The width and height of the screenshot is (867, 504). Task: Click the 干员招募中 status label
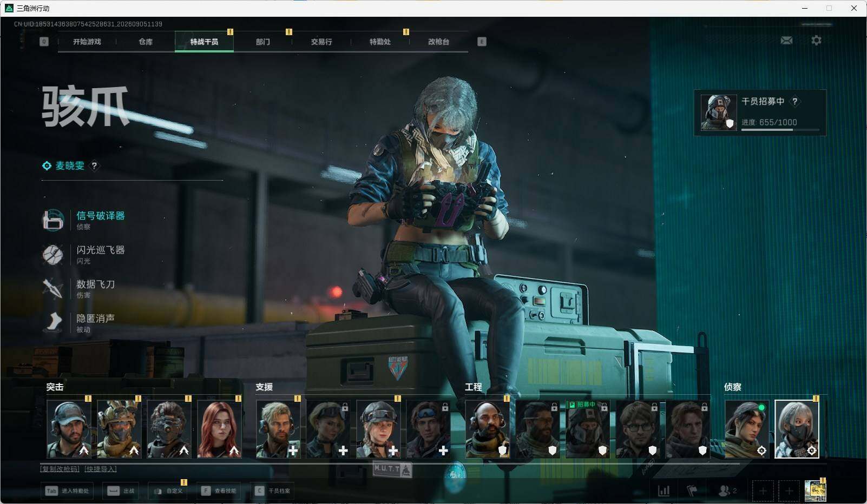tap(763, 101)
